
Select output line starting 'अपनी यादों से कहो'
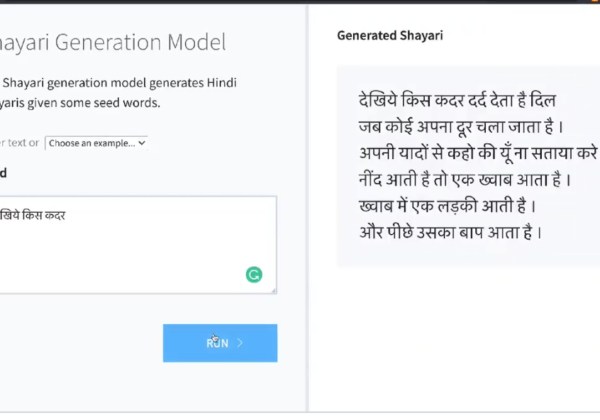[x=478, y=153]
